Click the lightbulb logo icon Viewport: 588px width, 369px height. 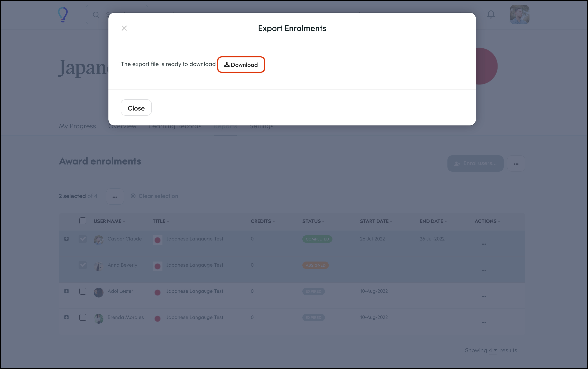point(63,15)
